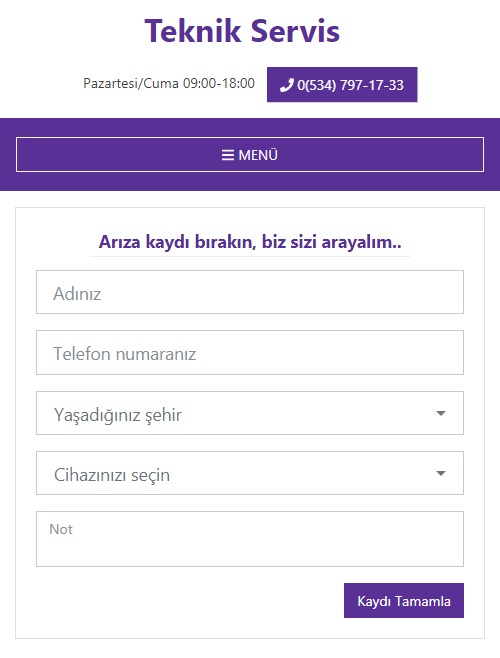
Task: Click empty space left of Kaydı Tamamla
Action: point(189,601)
